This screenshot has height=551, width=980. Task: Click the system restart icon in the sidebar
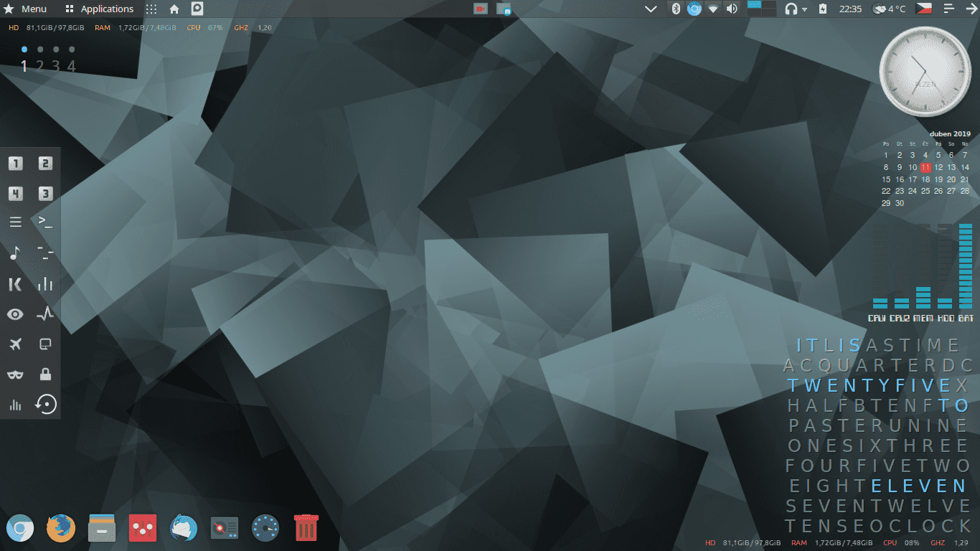coord(45,405)
